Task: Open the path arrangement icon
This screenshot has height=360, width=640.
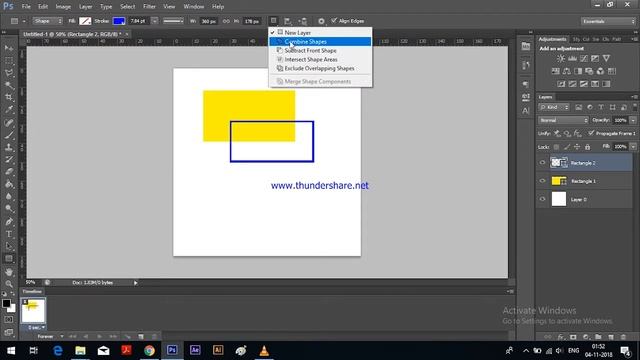Action: (303, 21)
